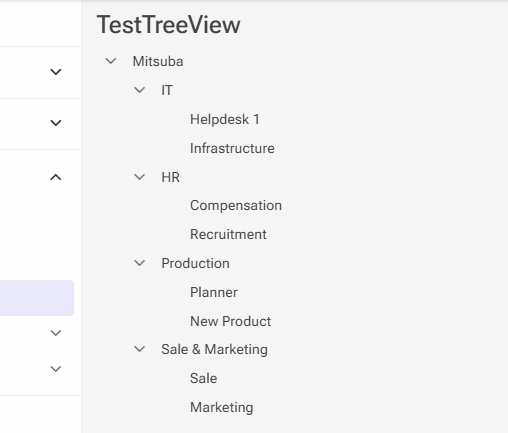Image resolution: width=508 pixels, height=433 pixels.
Task: Click the Production label in tree
Action: pos(195,263)
